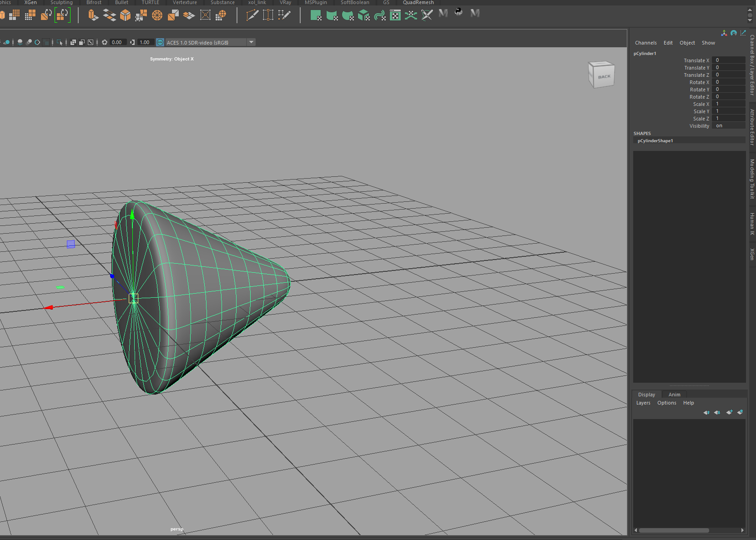This screenshot has height=540, width=756.
Task: Click the knife-with-line cut tool shelf icon
Action: (252, 15)
